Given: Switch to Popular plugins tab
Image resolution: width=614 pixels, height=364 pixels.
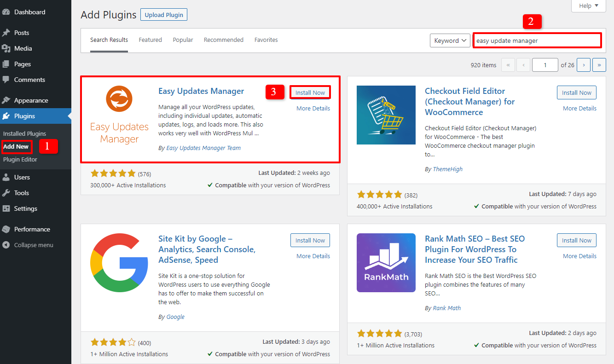Looking at the screenshot, I should point(183,40).
